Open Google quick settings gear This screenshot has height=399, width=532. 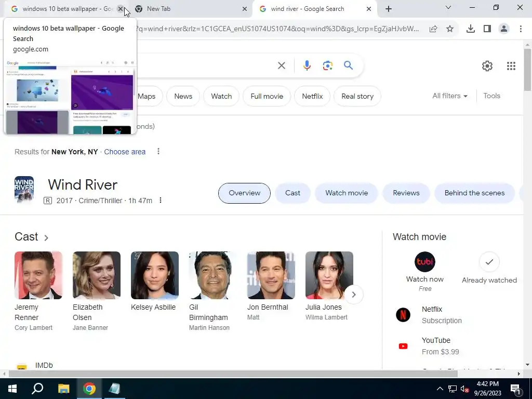[x=487, y=66]
